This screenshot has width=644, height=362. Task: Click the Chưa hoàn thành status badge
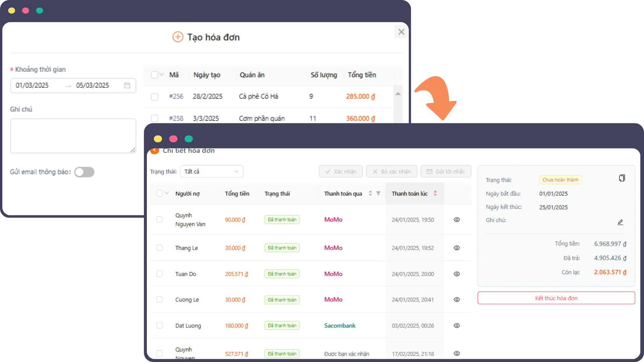click(560, 180)
